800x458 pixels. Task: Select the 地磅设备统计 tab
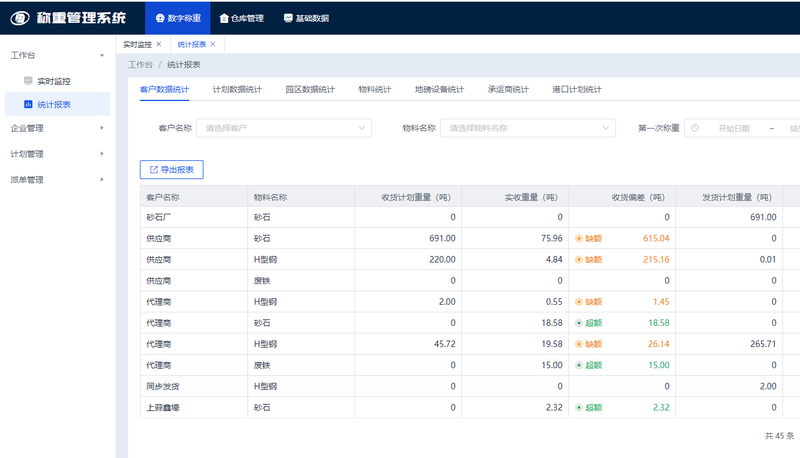439,89
